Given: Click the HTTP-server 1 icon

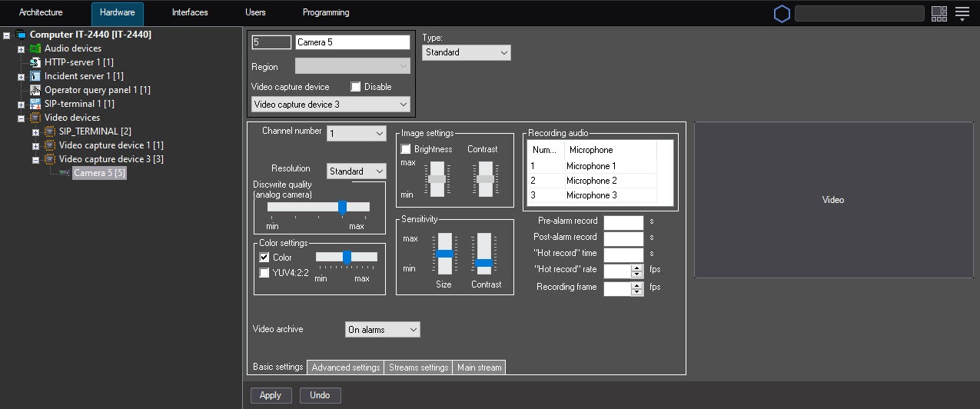Looking at the screenshot, I should coord(35,62).
